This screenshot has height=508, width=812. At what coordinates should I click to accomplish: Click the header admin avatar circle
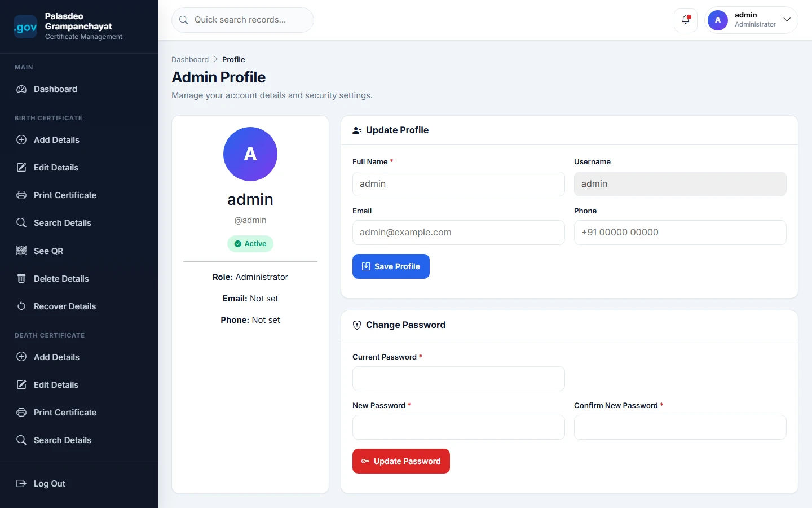pyautogui.click(x=718, y=20)
